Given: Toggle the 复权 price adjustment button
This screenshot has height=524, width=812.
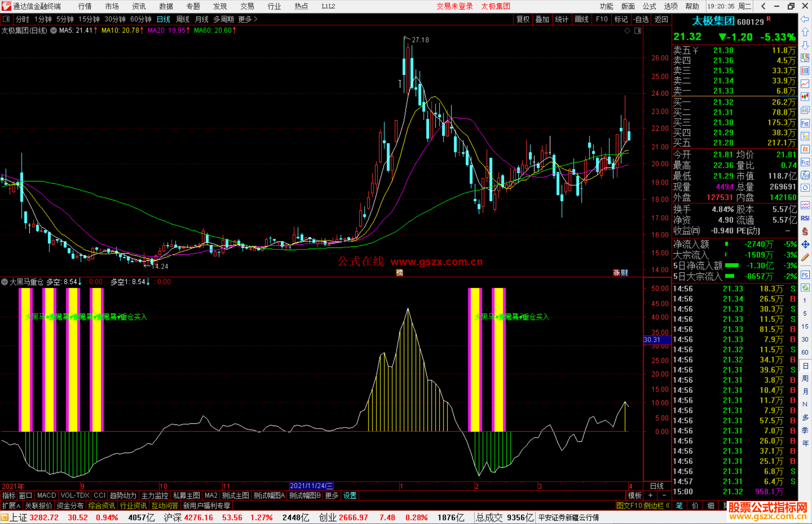Looking at the screenshot, I should (523, 19).
